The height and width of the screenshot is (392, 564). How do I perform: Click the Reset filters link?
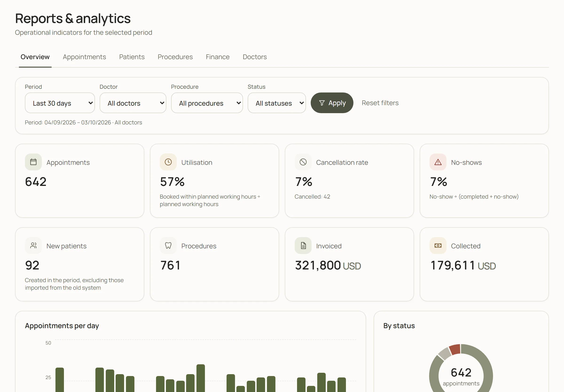coord(380,103)
